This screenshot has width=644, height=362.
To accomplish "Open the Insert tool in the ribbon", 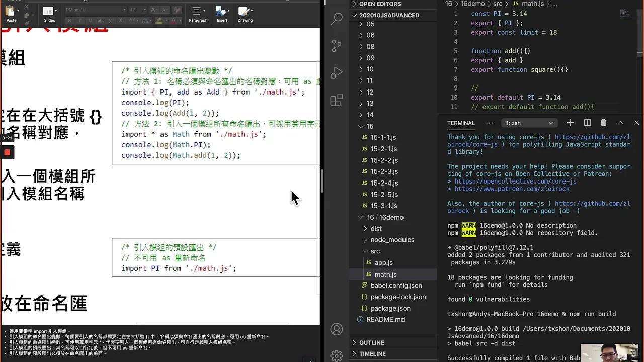I will pyautogui.click(x=221, y=16).
